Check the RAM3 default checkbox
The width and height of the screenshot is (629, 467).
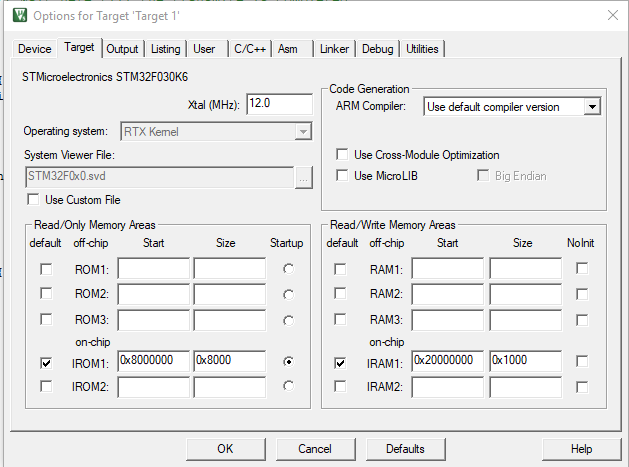(x=340, y=320)
